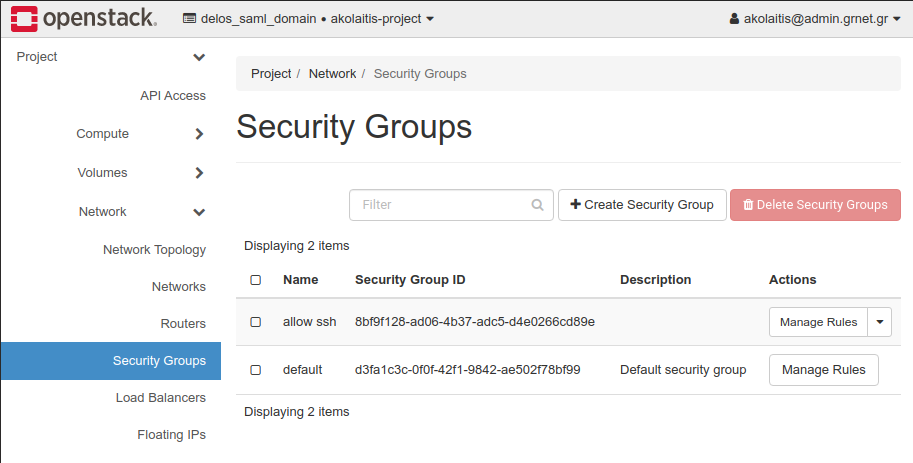913x463 pixels.
Task: Toggle the select-all checkbox in table header
Action: point(255,280)
